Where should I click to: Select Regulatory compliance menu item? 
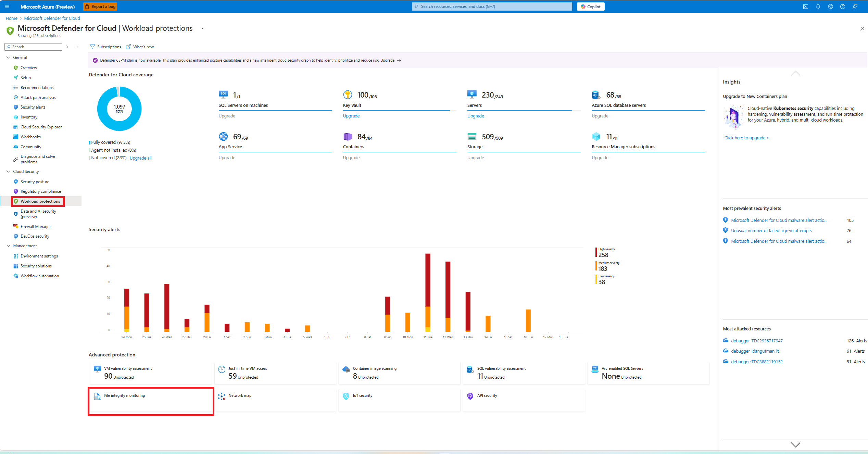click(x=40, y=191)
